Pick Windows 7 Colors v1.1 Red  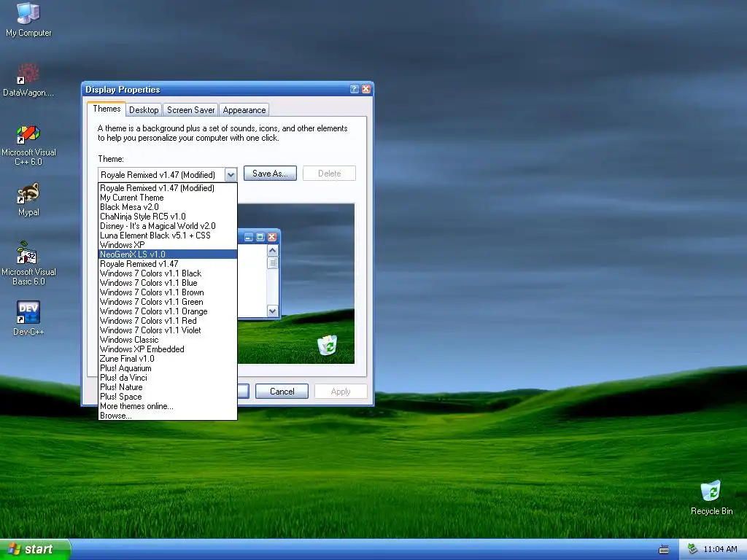click(168, 321)
